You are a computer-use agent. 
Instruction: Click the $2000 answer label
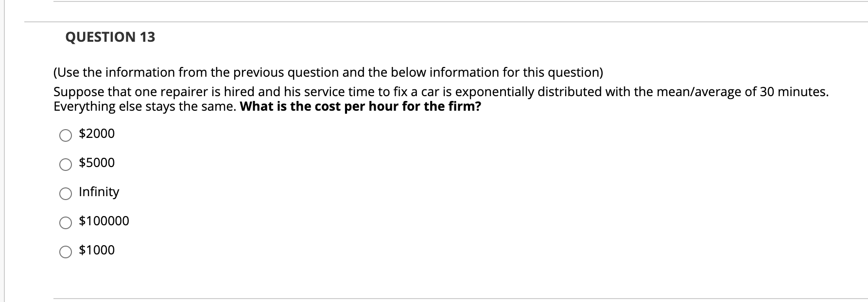[96, 134]
